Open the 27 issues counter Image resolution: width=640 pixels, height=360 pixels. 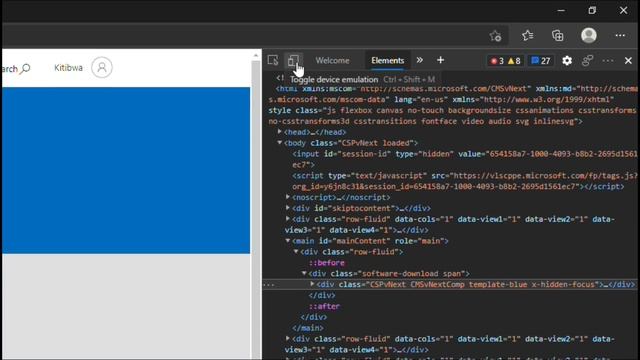tap(541, 61)
